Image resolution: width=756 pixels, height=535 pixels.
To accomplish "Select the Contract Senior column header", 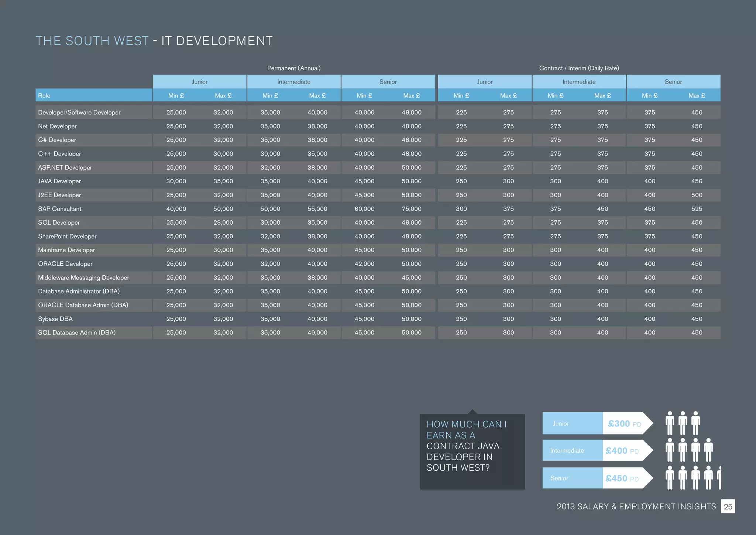I will click(673, 82).
